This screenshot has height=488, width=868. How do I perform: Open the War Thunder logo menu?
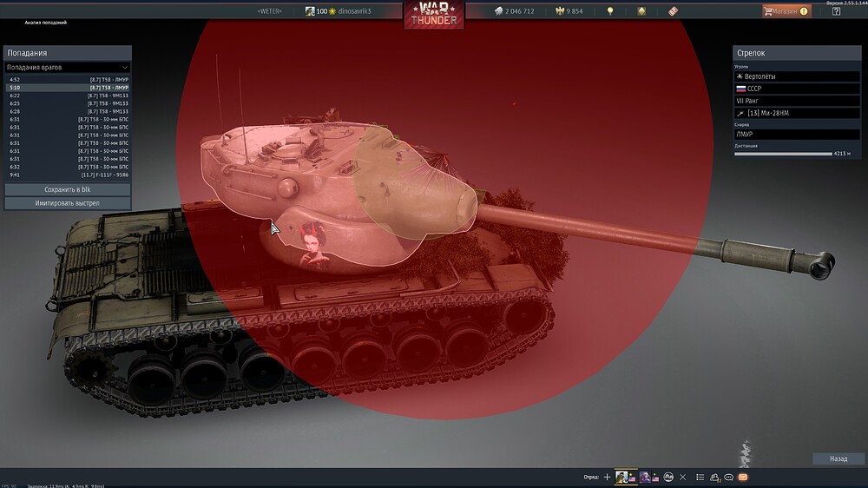coord(434,15)
